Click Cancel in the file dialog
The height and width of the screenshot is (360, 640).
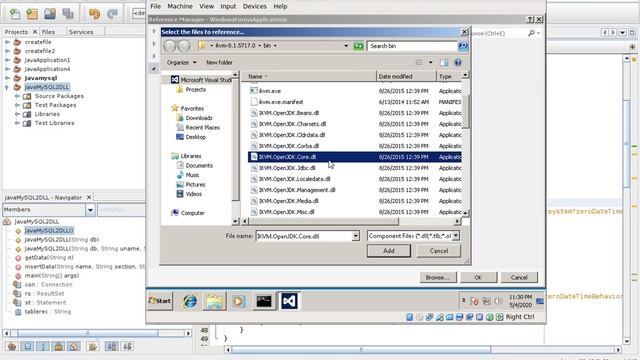[x=439, y=251]
